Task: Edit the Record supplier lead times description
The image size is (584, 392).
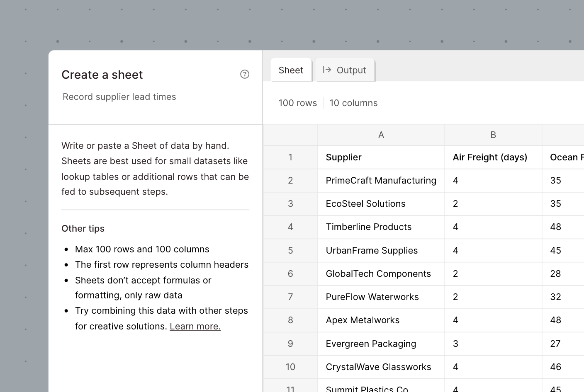Action: (119, 97)
